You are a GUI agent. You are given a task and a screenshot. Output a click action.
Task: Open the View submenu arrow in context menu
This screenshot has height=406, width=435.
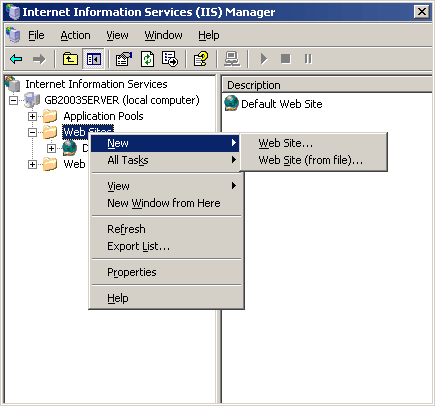pyautogui.click(x=234, y=186)
